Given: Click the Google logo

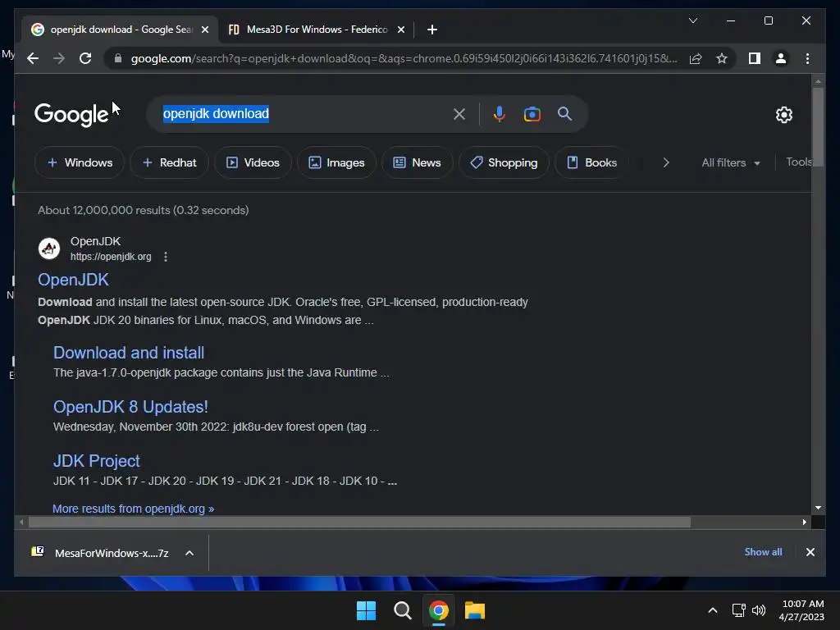Looking at the screenshot, I should click(x=71, y=114).
